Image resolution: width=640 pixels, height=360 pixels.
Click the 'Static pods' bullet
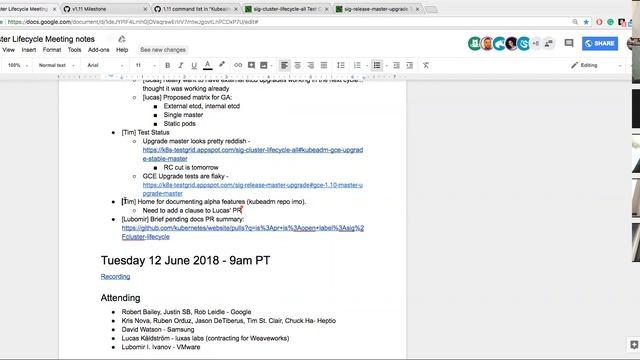click(x=180, y=124)
